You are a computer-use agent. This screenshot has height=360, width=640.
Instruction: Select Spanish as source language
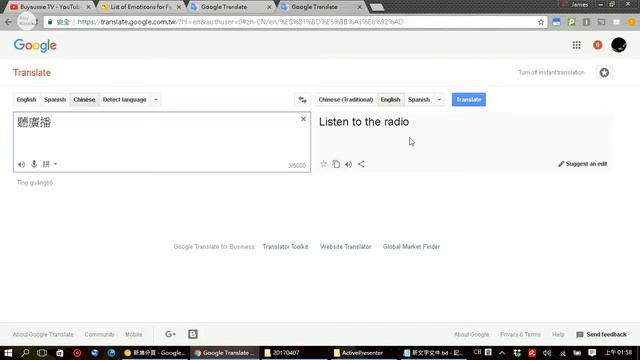coord(55,100)
